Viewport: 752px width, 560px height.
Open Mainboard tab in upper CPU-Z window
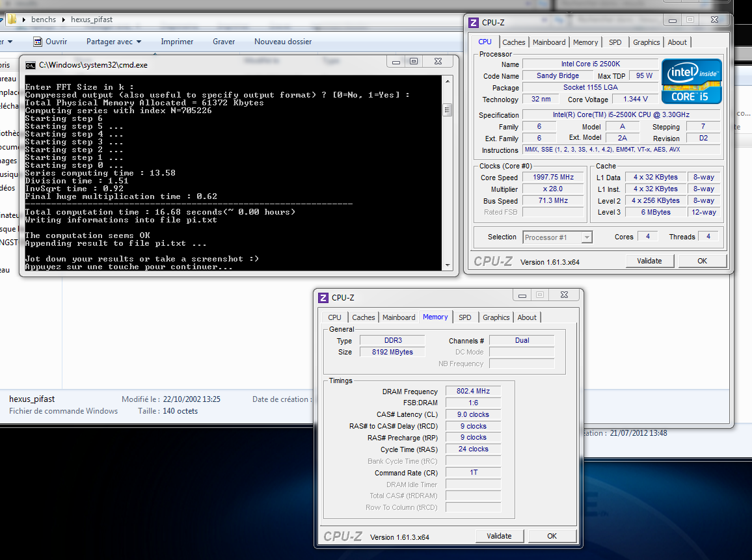(548, 42)
